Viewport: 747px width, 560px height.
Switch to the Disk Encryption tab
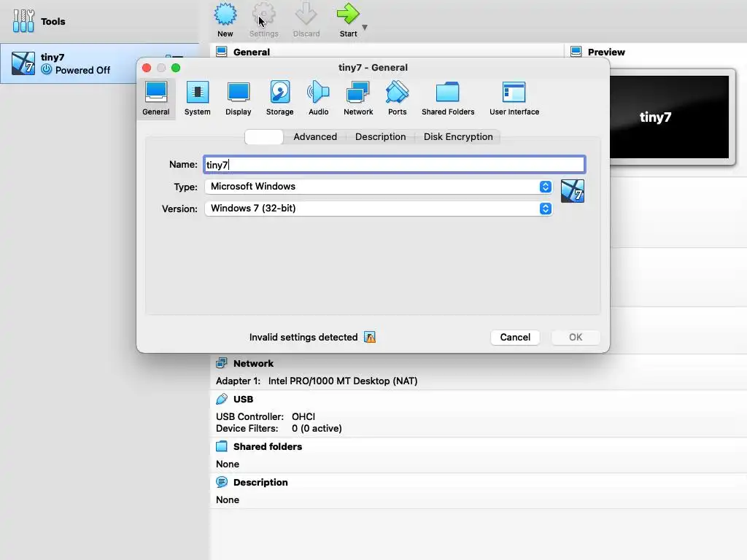coord(458,136)
